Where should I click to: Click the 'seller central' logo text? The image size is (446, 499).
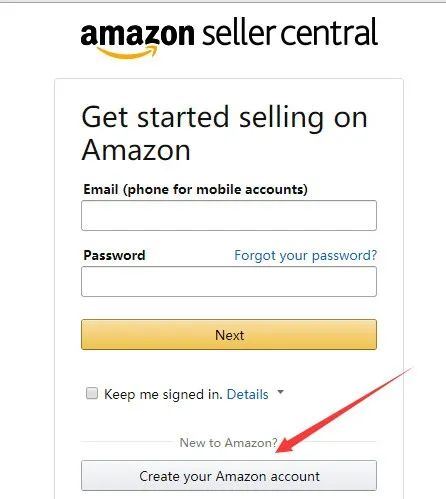click(290, 32)
